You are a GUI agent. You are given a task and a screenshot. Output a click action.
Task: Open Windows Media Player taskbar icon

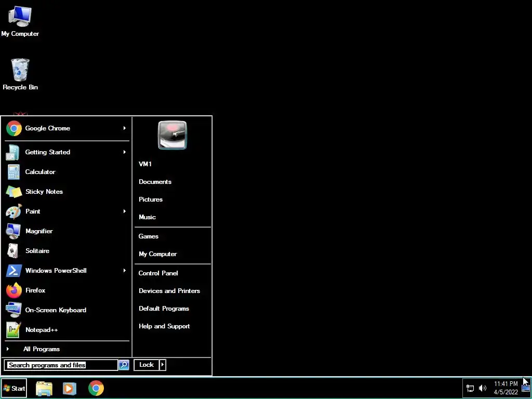(x=70, y=389)
